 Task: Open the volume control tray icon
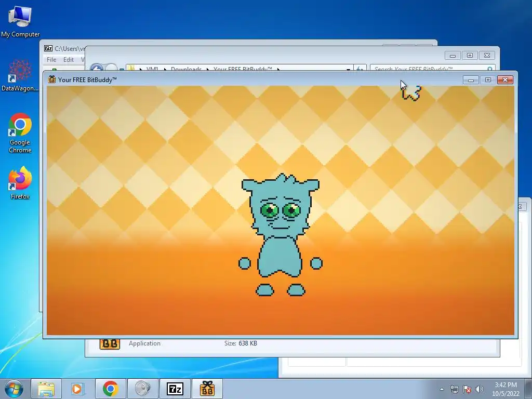pyautogui.click(x=480, y=389)
